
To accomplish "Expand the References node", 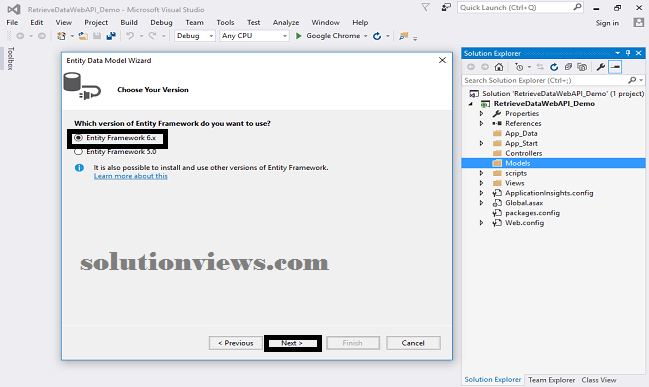I will click(481, 123).
